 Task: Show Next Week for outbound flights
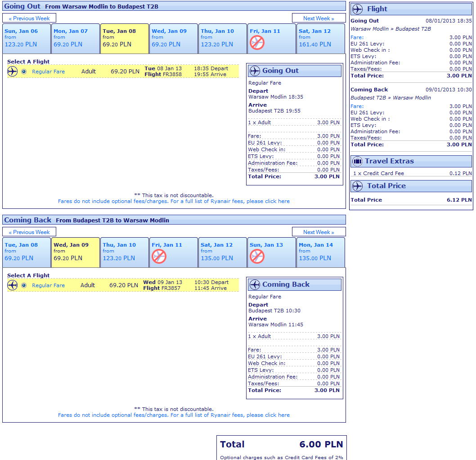319,18
